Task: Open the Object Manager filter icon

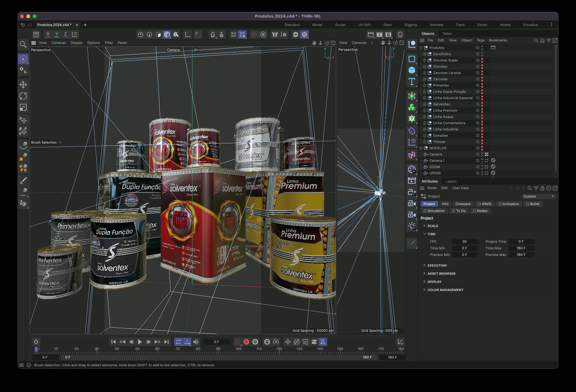Action: 548,40
